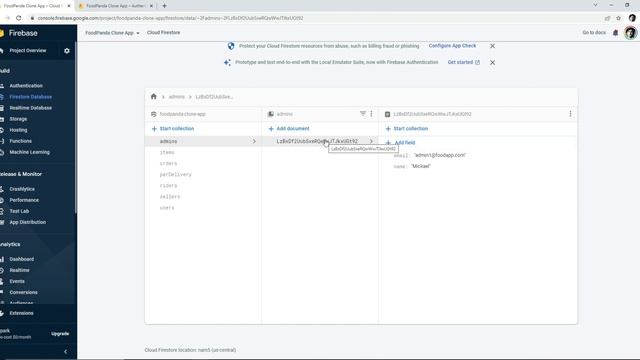The image size is (640, 360).
Task: Open App Distribution section
Action: pyautogui.click(x=27, y=222)
